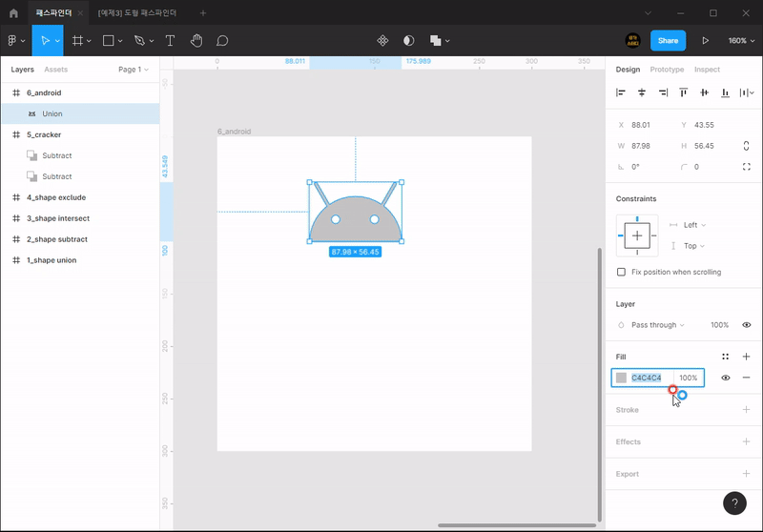Screen dimensions: 763x532
Task: Switch to Layers tab
Action: [22, 70]
